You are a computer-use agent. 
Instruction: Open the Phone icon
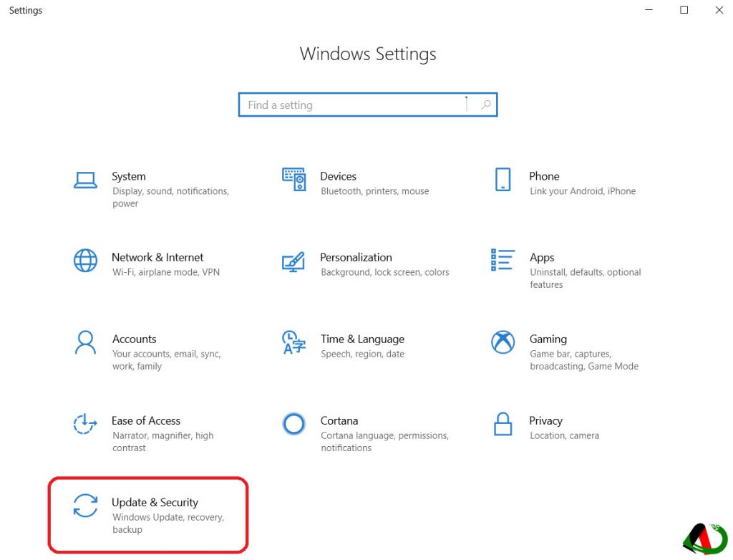[x=503, y=180]
